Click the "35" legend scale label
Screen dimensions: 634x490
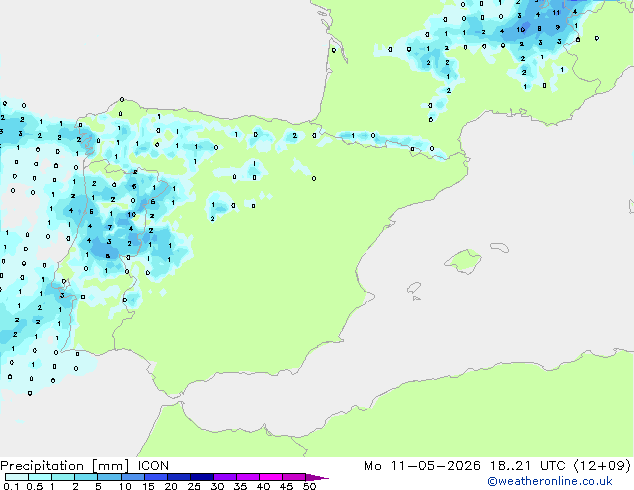240,486
